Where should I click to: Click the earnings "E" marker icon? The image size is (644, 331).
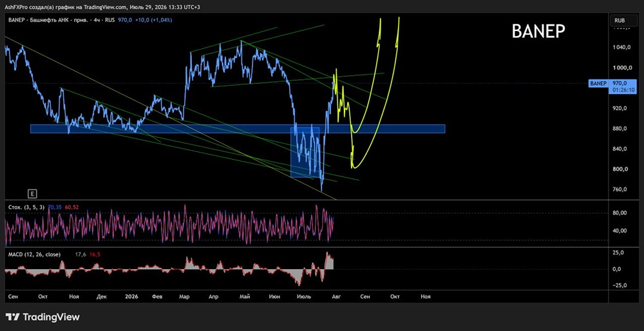click(31, 193)
